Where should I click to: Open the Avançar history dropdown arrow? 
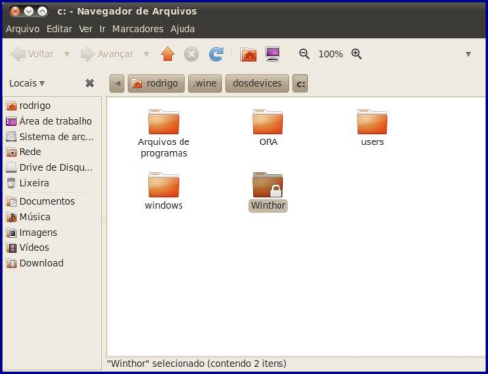146,54
